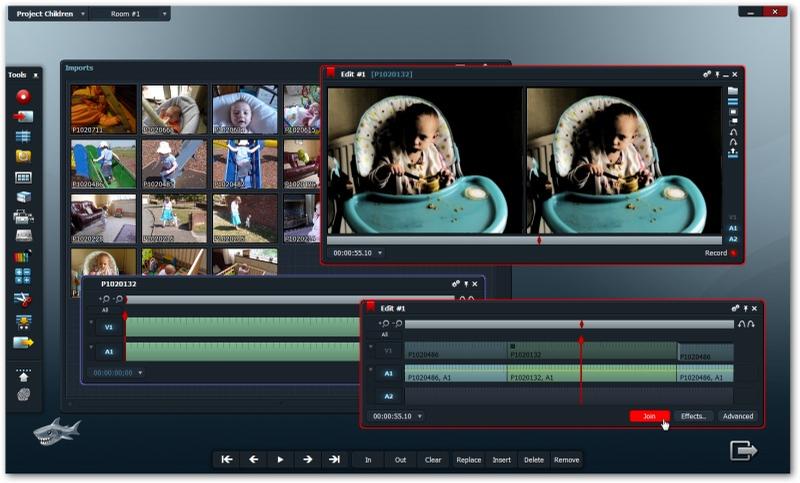Select the P1020711 thumbnail in Imports
Image resolution: width=800 pixels, height=483 pixels.
[103, 109]
